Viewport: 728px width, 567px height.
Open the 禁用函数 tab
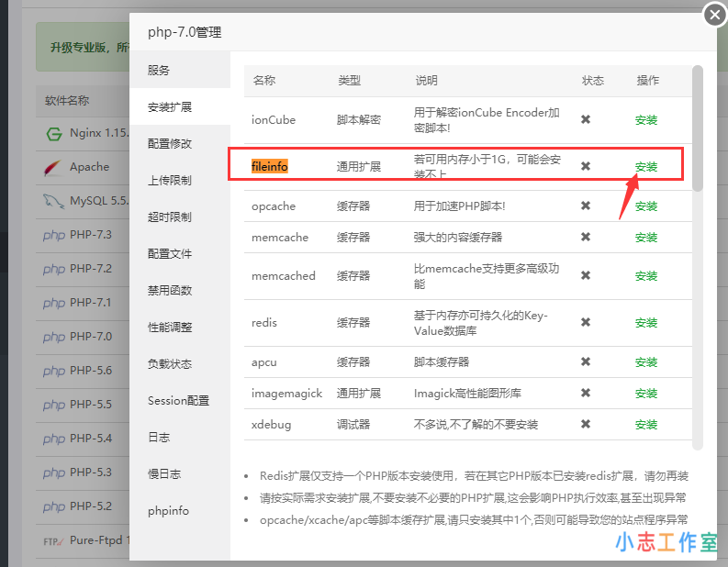click(180, 290)
